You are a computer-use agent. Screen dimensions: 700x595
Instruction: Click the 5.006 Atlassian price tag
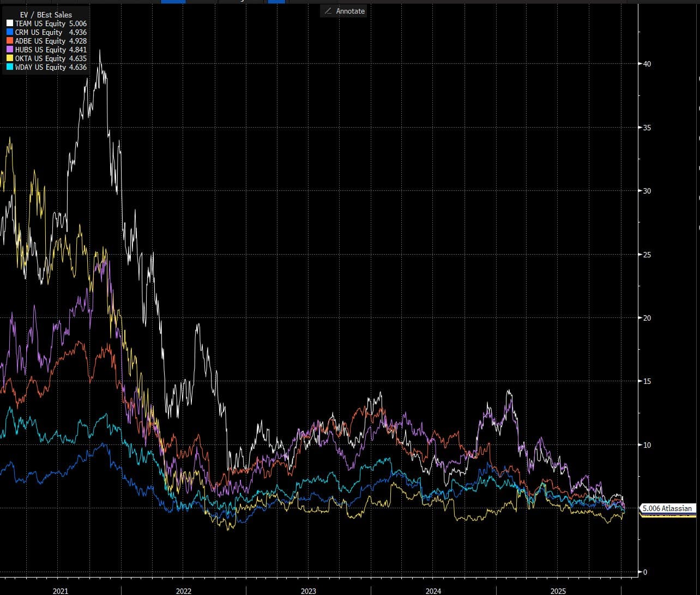click(667, 508)
